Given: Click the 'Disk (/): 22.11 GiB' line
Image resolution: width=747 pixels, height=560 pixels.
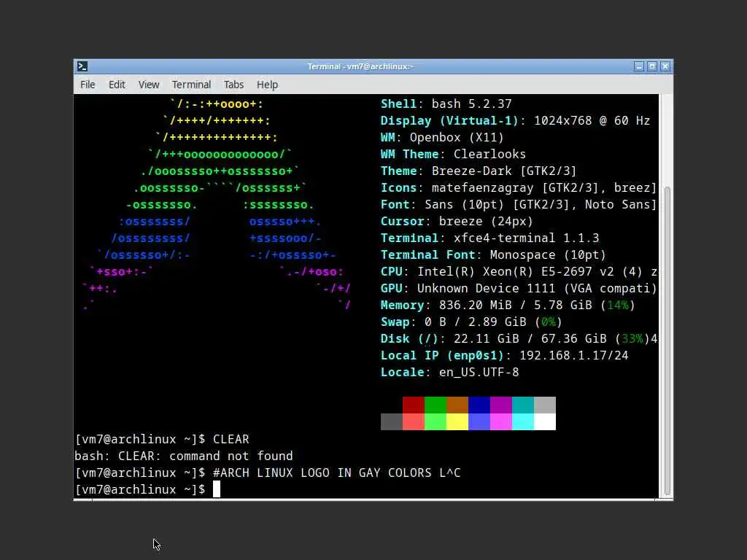Looking at the screenshot, I should pos(519,338).
